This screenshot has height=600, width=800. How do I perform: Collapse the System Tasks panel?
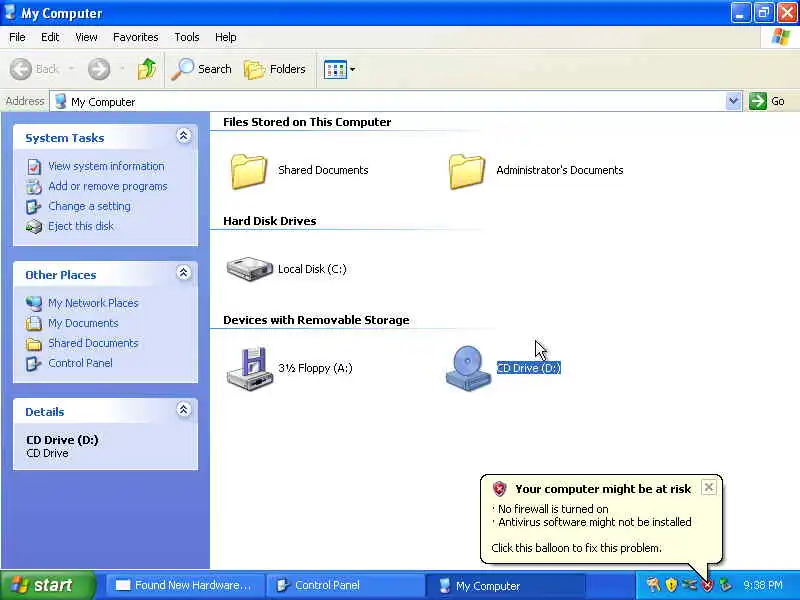click(x=184, y=136)
